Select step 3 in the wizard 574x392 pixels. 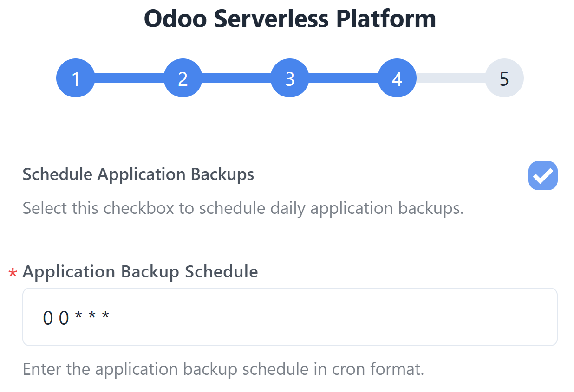(x=290, y=78)
